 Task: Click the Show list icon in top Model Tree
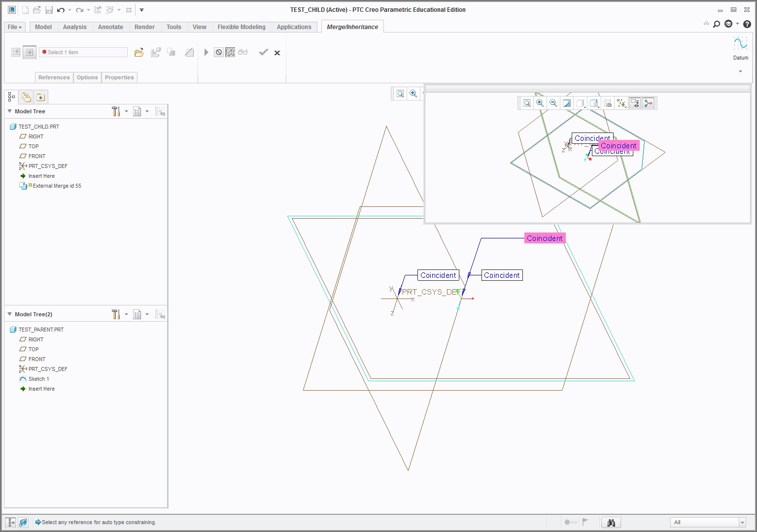pos(137,111)
